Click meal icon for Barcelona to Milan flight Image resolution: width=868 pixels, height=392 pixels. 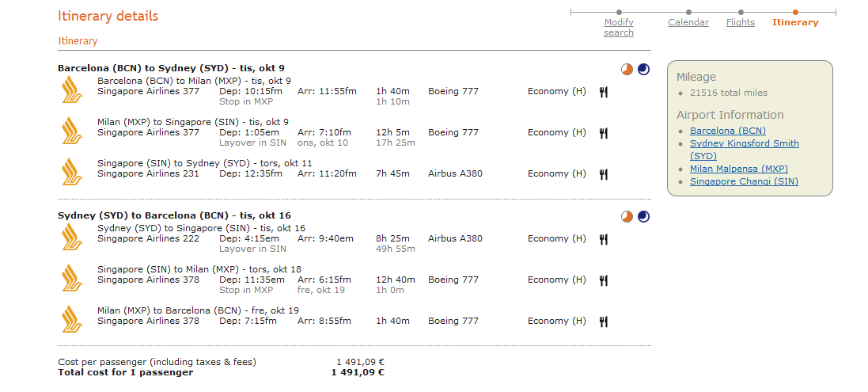pyautogui.click(x=604, y=92)
